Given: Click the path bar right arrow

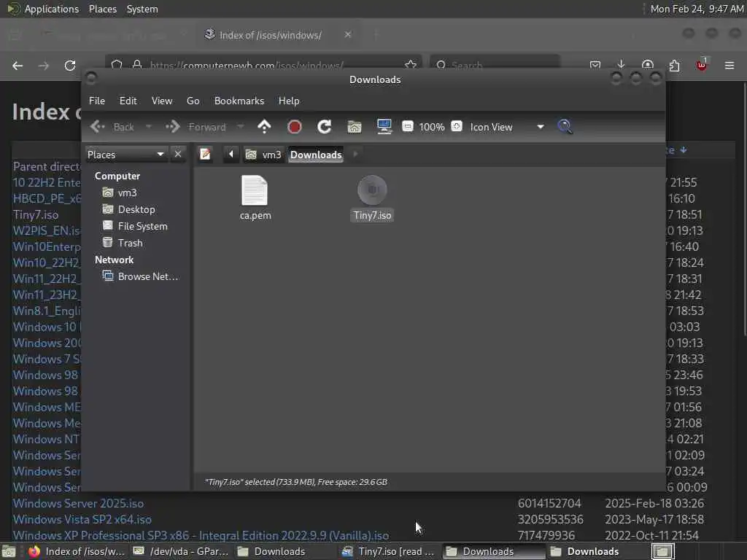Looking at the screenshot, I should 355,155.
